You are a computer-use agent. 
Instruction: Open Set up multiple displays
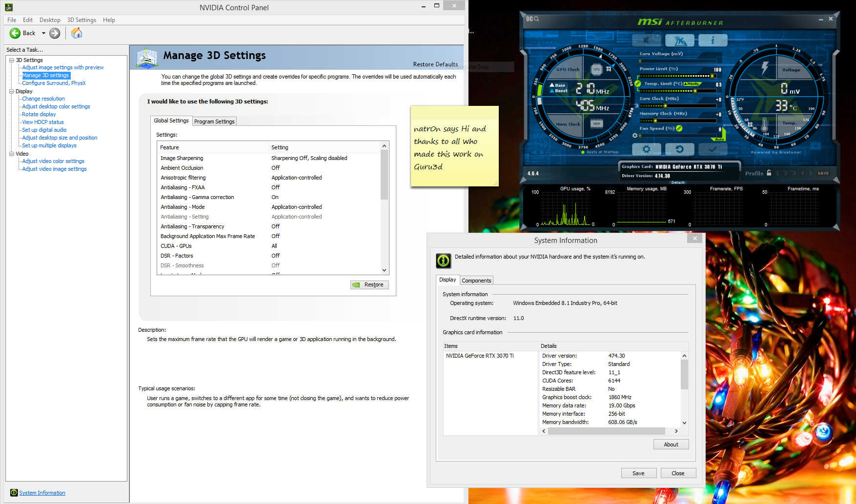click(49, 145)
